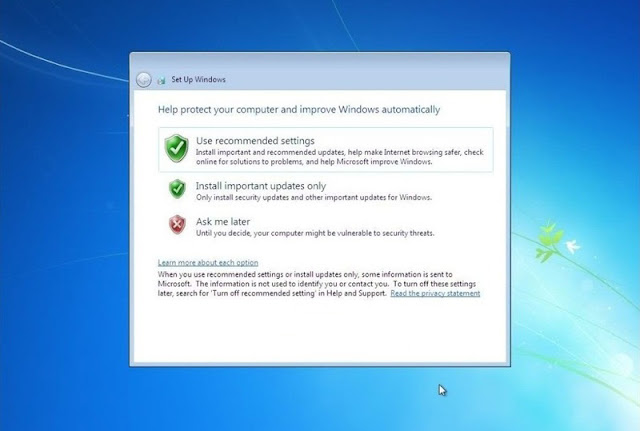Screen dimensions: 640x431
Task: Click text Only install security updates
Action: [x=313, y=198]
